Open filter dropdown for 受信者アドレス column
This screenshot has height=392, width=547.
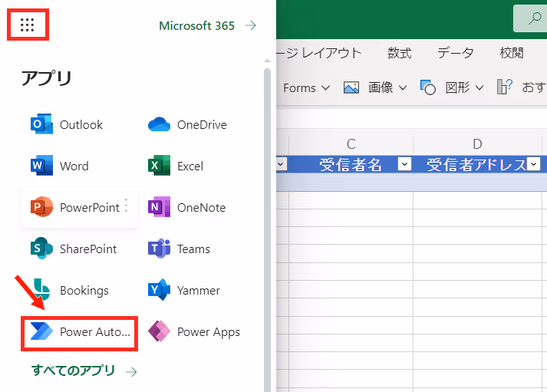534,163
